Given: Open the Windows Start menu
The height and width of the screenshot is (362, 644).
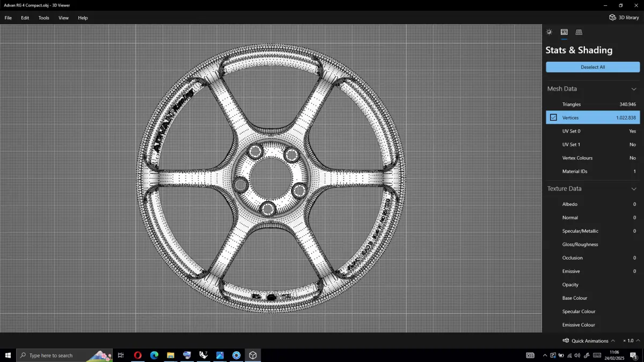Looking at the screenshot, I should (8, 355).
